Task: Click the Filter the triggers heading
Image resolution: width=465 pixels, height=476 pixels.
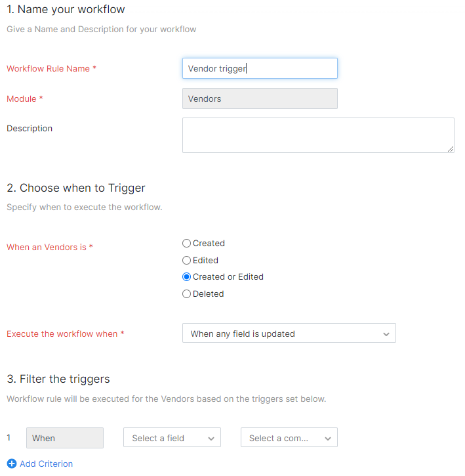Action: 58,379
